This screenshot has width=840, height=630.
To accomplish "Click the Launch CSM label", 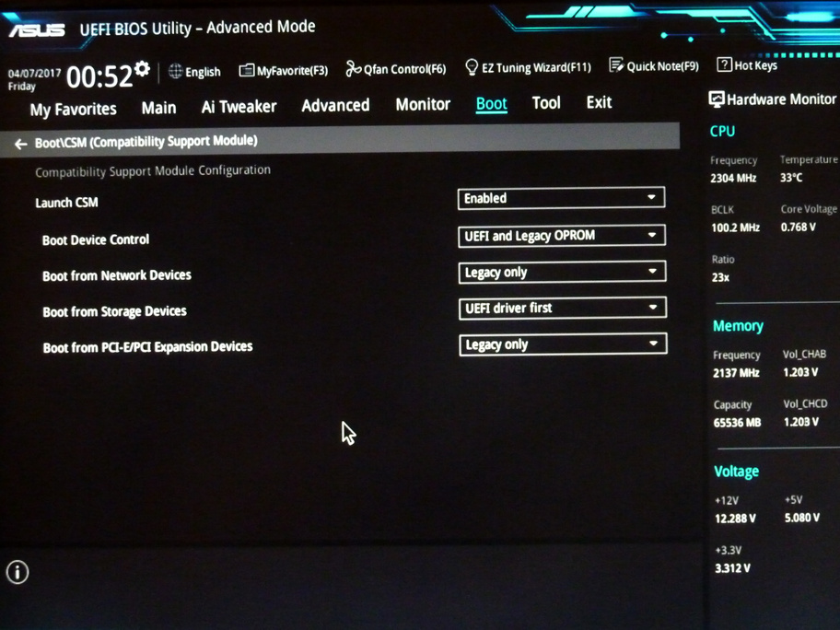I will click(x=66, y=203).
